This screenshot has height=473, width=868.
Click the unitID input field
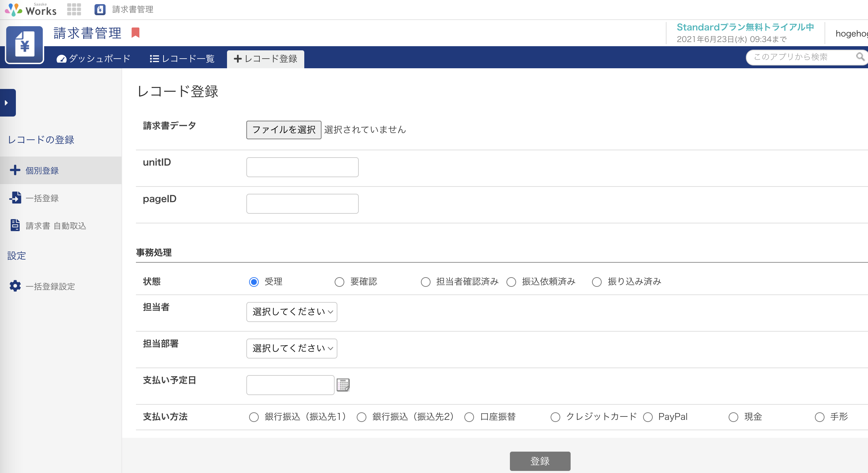302,167
